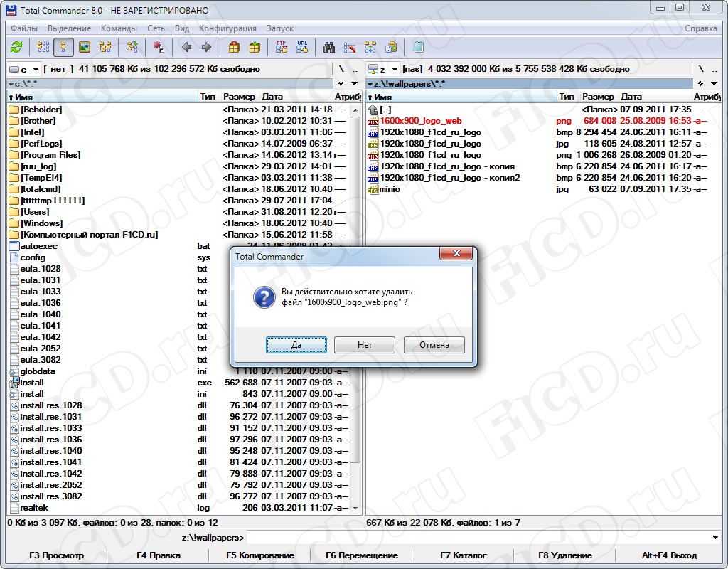Switch to Brief file list view icon

point(43,47)
